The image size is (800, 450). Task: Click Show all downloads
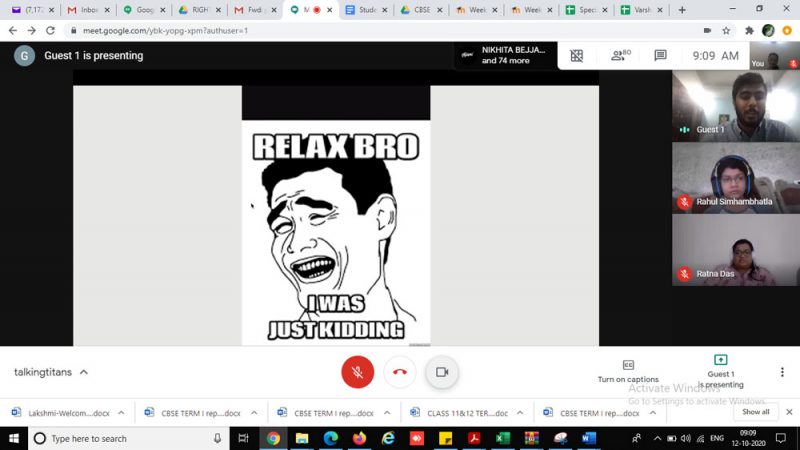[755, 412]
